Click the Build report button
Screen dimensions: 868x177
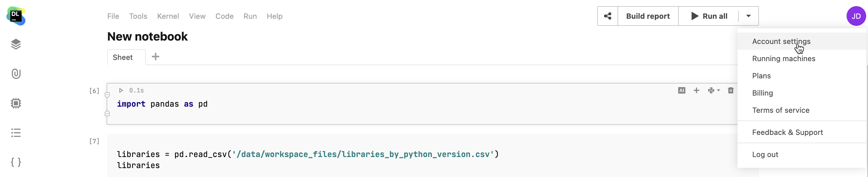pyautogui.click(x=647, y=16)
